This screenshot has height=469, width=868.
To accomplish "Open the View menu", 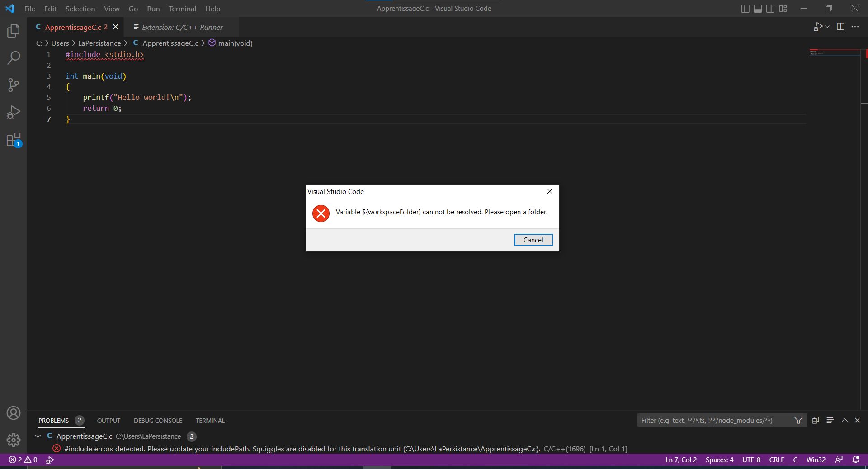I will 112,9.
